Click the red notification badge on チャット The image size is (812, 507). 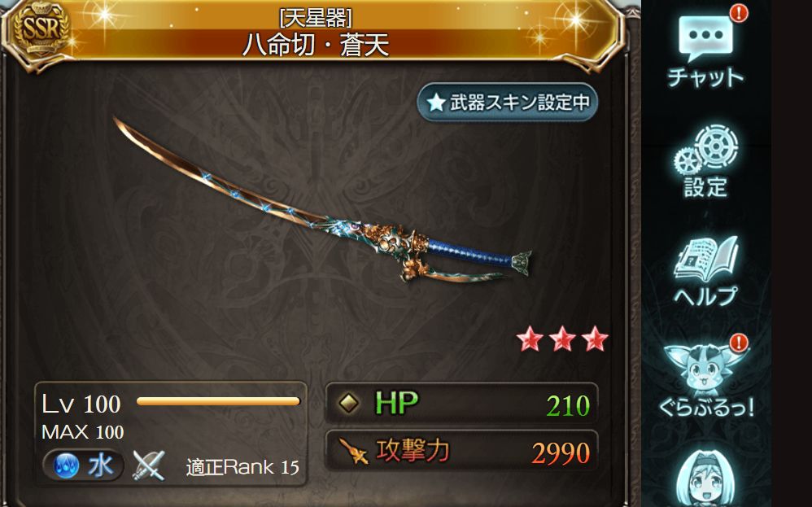[739, 12]
